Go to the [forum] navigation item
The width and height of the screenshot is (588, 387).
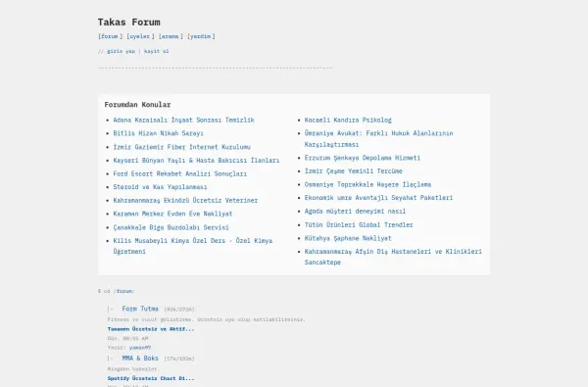click(110, 36)
